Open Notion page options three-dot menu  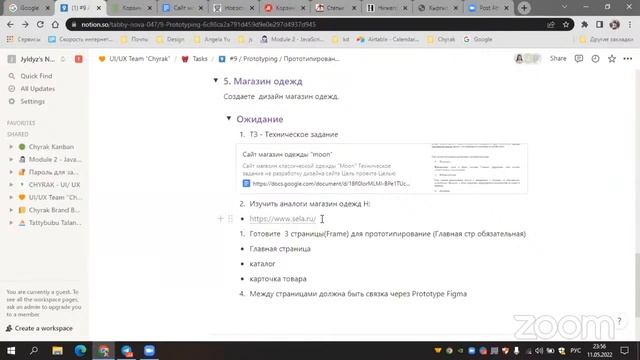click(x=628, y=59)
